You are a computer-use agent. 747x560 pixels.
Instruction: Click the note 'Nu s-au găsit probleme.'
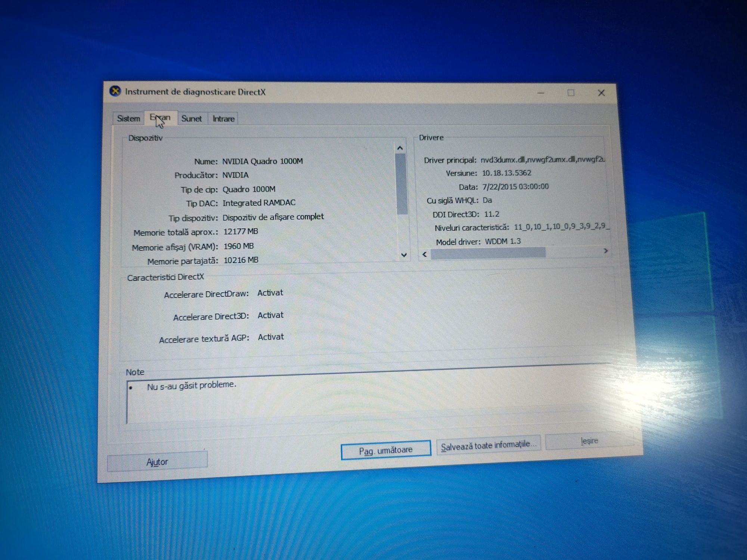tap(192, 385)
